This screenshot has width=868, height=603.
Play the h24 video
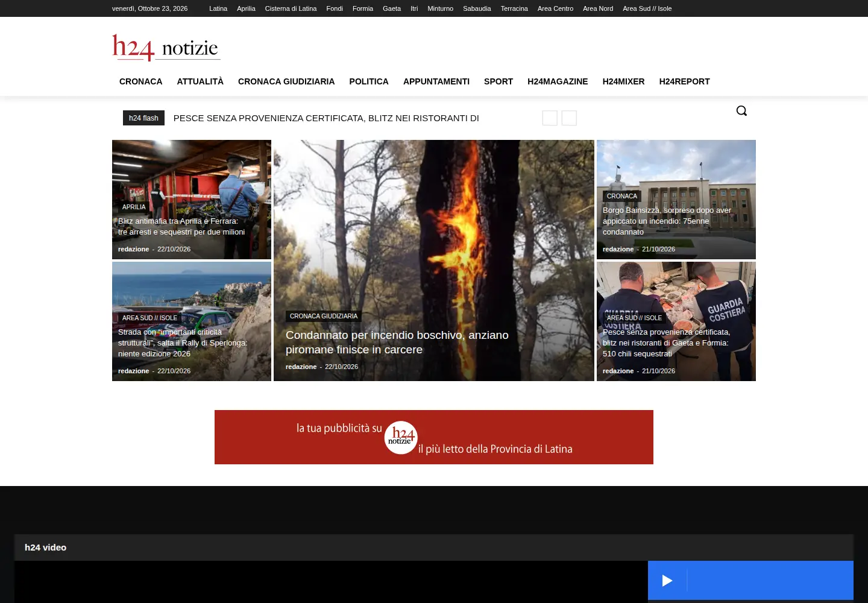[x=667, y=581]
